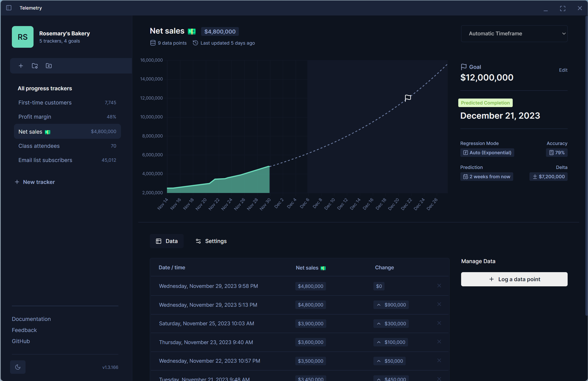This screenshot has width=588, height=381.
Task: Click Log a data point button
Action: tap(514, 279)
